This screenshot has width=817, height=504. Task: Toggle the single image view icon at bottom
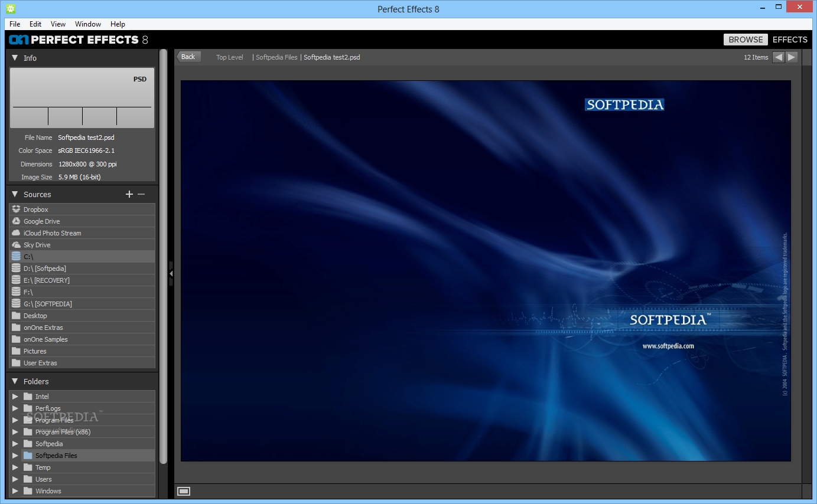click(x=184, y=491)
